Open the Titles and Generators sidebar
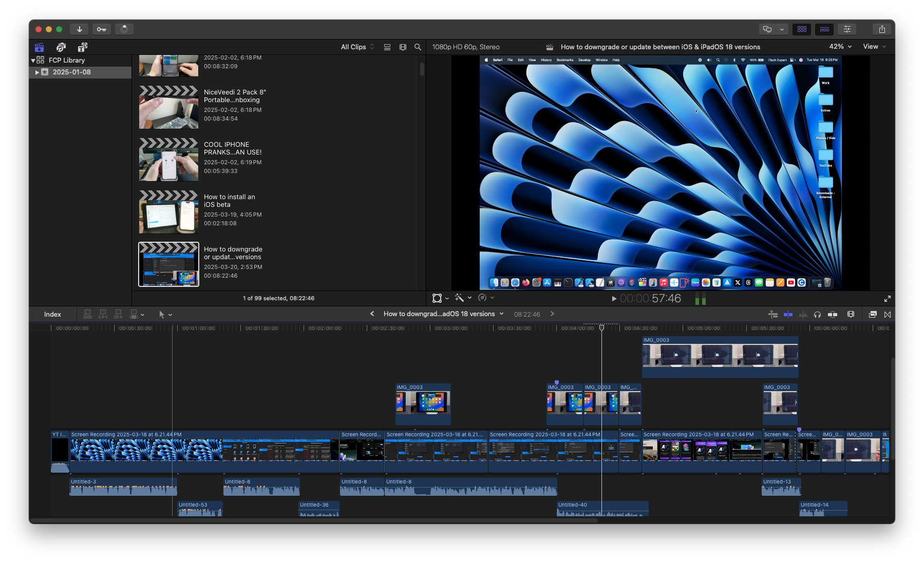The height and width of the screenshot is (562, 924). 82,47
